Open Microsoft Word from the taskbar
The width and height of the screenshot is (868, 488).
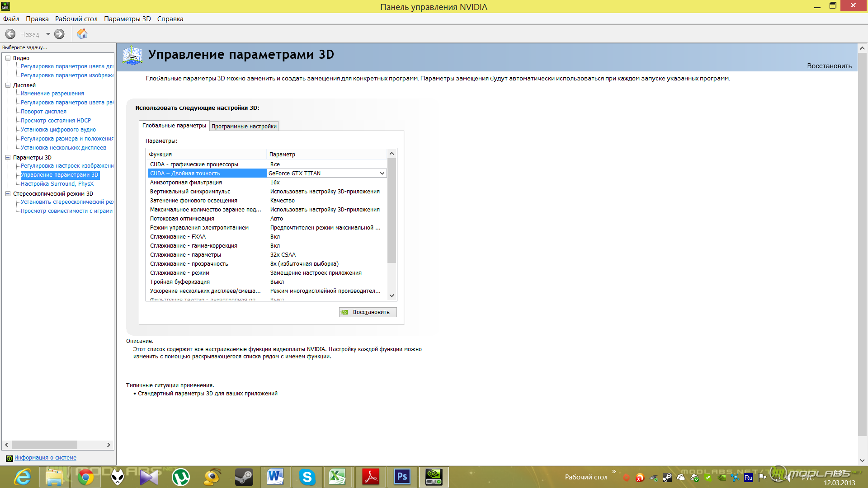275,477
